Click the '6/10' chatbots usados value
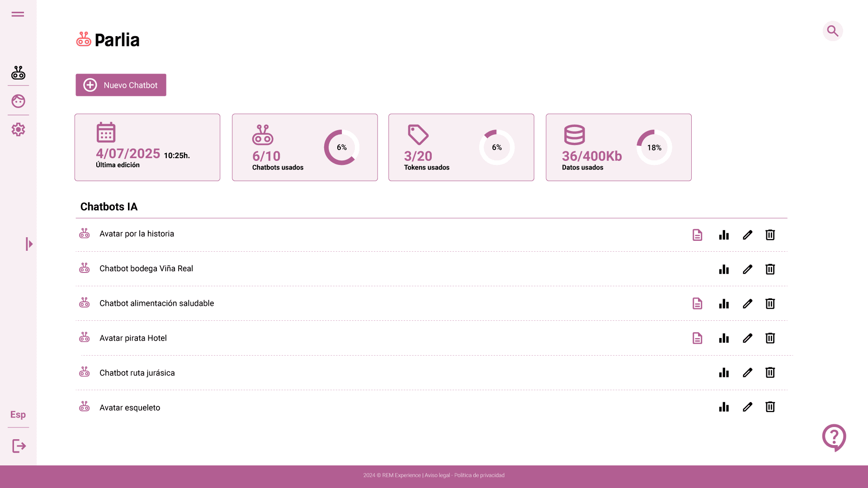Screen dimensions: 868x488 (266, 156)
